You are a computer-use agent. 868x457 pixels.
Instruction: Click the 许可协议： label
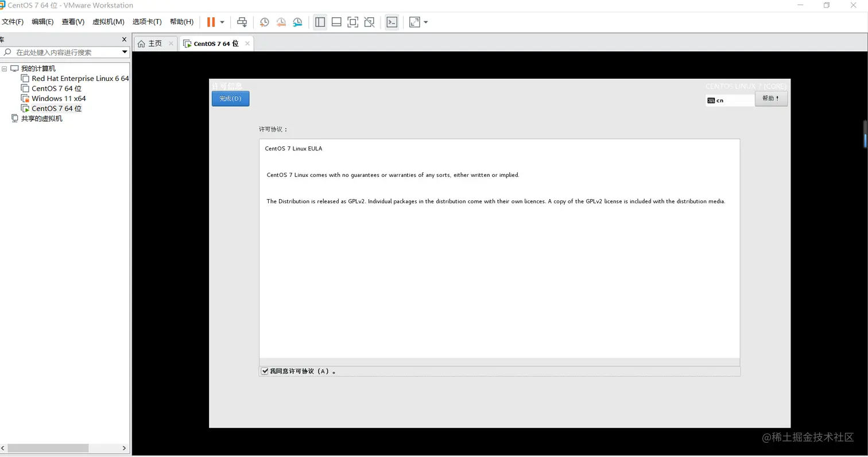(274, 129)
